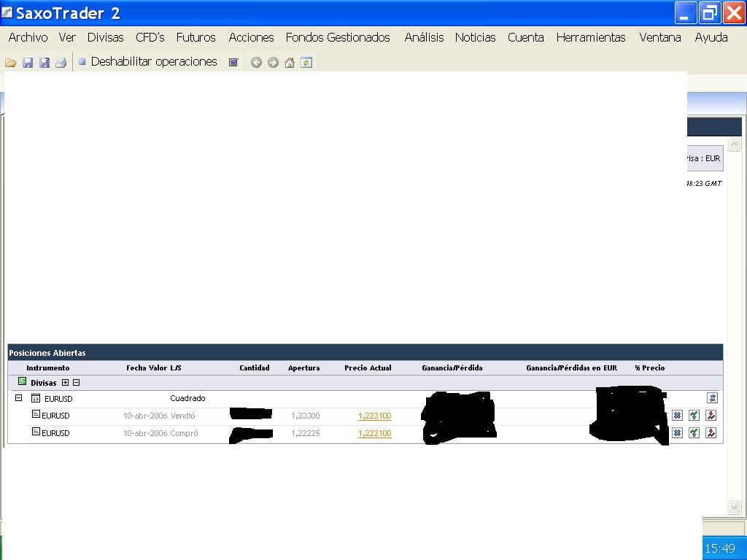
Task: Open the Ventana menu
Action: point(659,38)
